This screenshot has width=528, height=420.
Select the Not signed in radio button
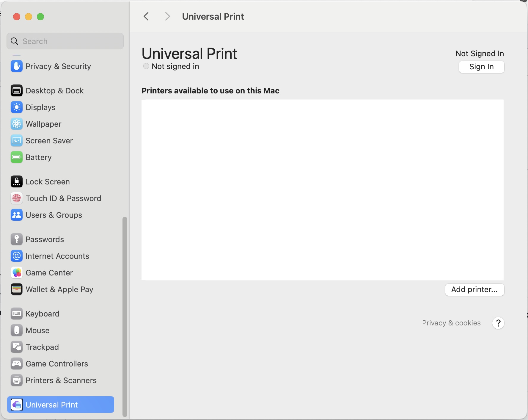pyautogui.click(x=146, y=66)
